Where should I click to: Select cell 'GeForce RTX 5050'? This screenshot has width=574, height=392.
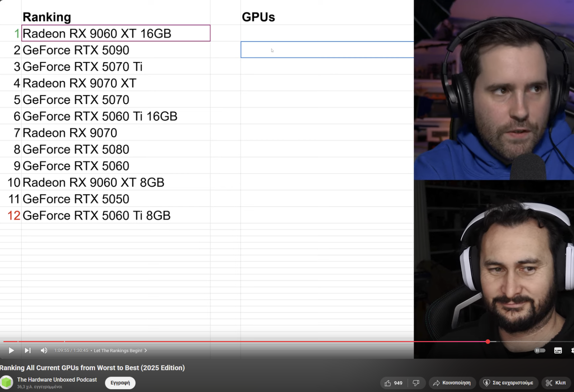coord(116,199)
